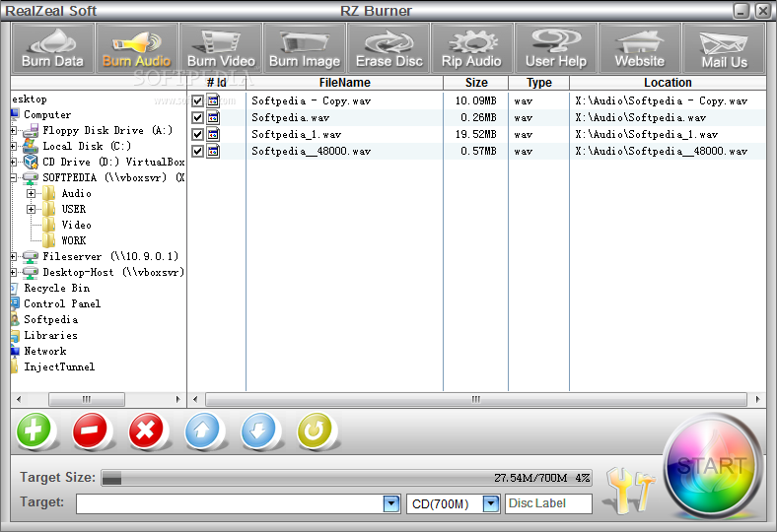
Task: Click the # Id column header
Action: click(216, 83)
